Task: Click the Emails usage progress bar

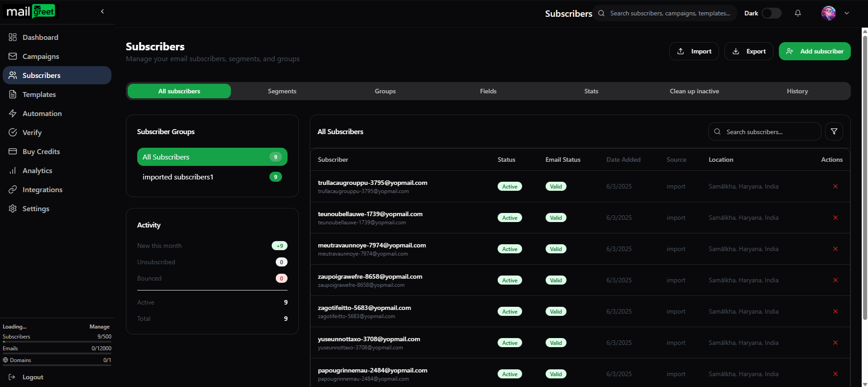Action: click(57, 353)
